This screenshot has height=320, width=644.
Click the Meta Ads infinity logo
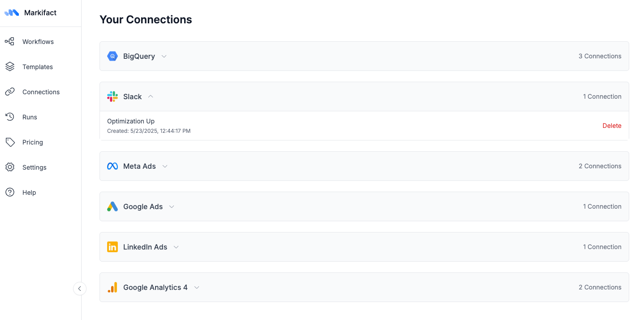(x=112, y=166)
